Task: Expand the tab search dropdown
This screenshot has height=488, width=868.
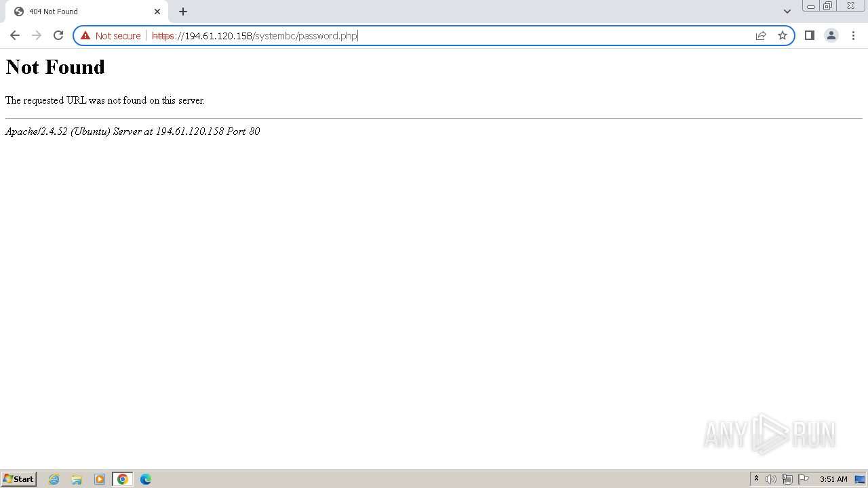Action: (787, 12)
